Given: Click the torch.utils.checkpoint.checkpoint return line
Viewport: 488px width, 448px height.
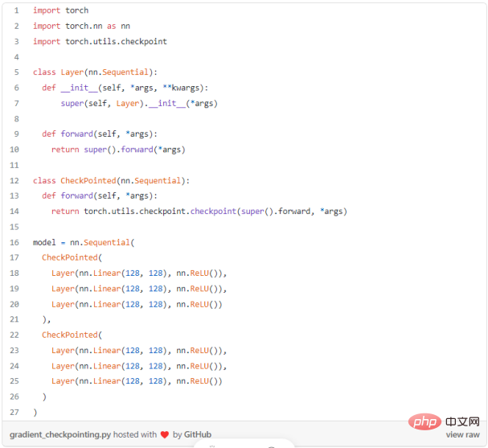Looking at the screenshot, I should tap(199, 212).
